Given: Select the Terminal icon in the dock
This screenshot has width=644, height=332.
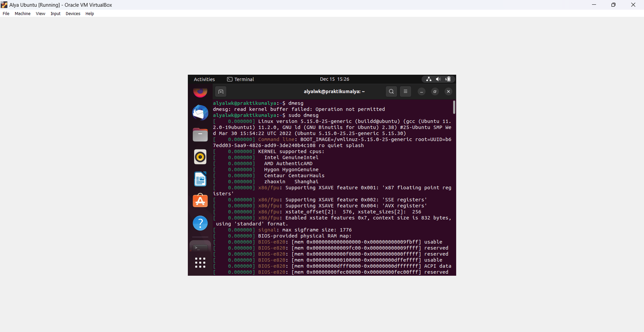Looking at the screenshot, I should click(200, 247).
